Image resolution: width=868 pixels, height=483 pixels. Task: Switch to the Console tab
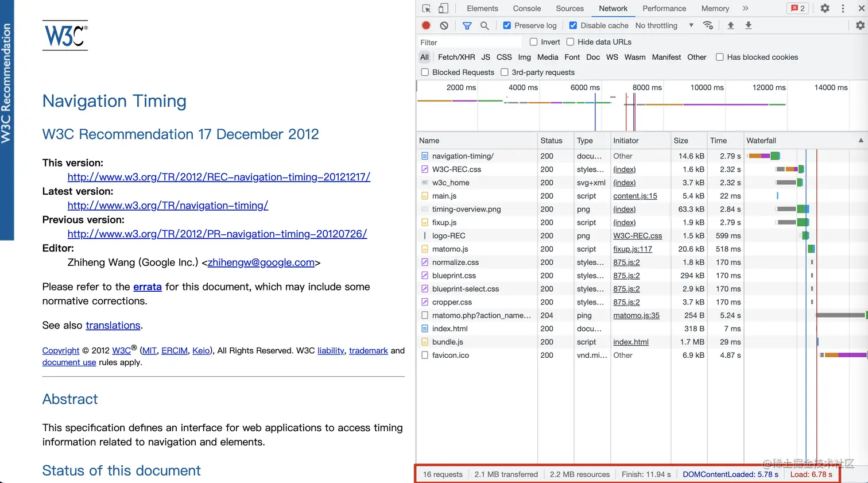[x=527, y=9]
